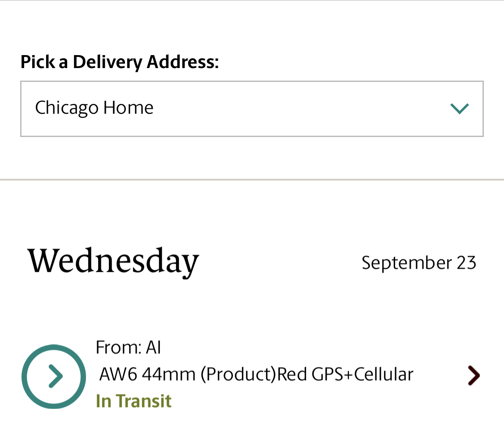Tap the September 23 date label

(x=419, y=263)
